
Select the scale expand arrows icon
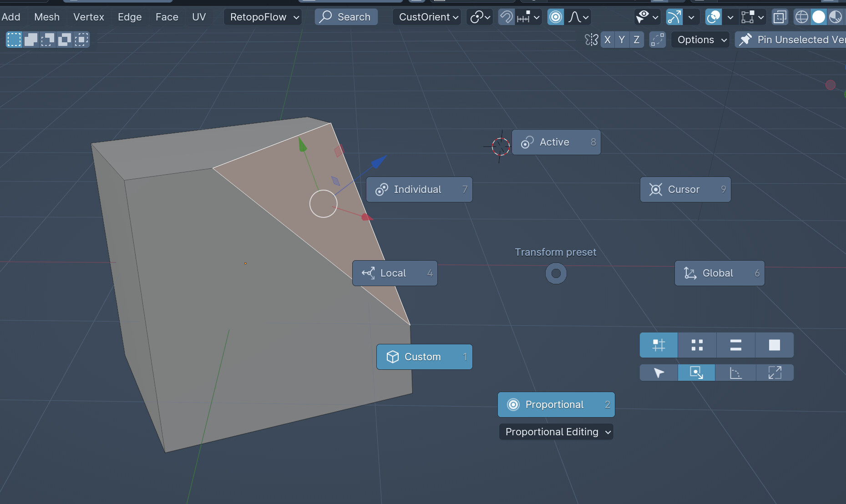pyautogui.click(x=775, y=373)
